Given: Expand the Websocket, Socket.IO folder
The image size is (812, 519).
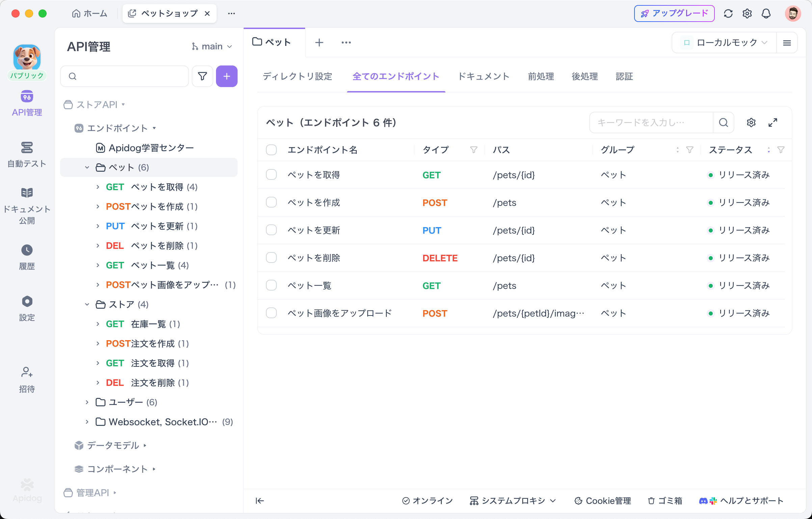Looking at the screenshot, I should coord(87,422).
